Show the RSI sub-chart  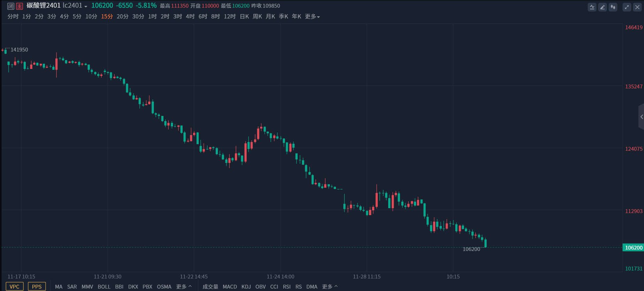[x=287, y=286]
